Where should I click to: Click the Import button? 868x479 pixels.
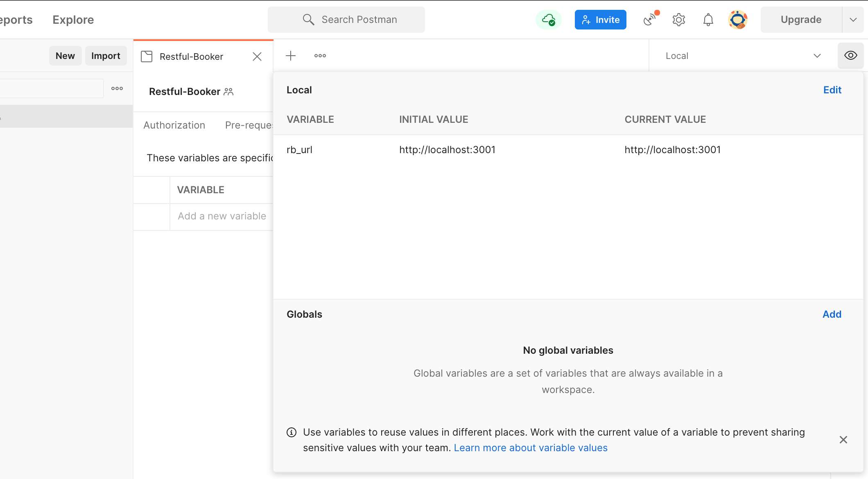106,56
